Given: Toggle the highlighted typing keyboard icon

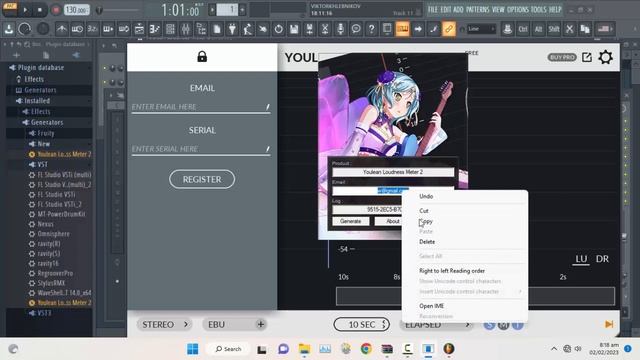Looking at the screenshot, I should pos(402,29).
